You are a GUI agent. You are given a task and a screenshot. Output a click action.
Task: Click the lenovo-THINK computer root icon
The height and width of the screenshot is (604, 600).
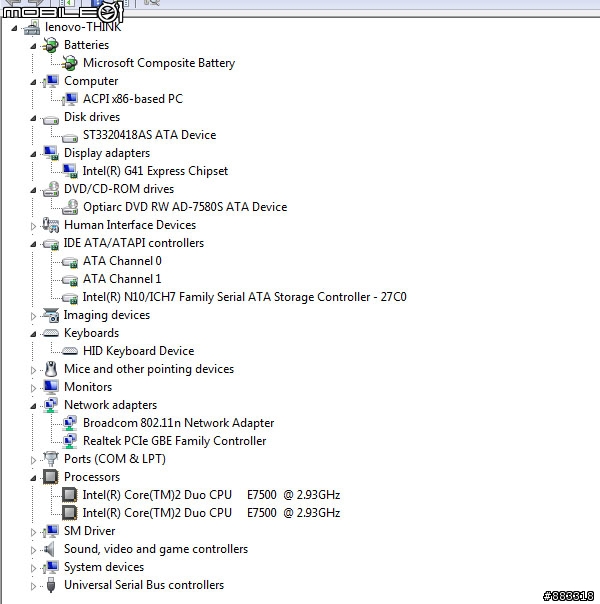click(x=32, y=27)
